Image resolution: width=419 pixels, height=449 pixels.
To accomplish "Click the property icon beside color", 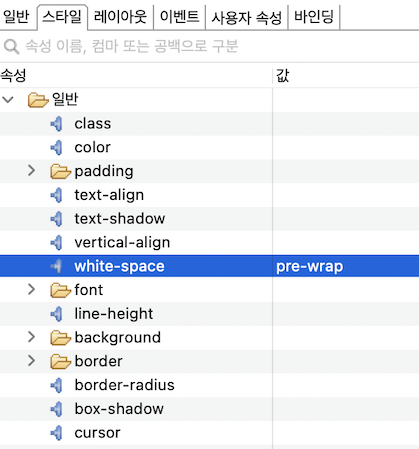I will [x=56, y=148].
